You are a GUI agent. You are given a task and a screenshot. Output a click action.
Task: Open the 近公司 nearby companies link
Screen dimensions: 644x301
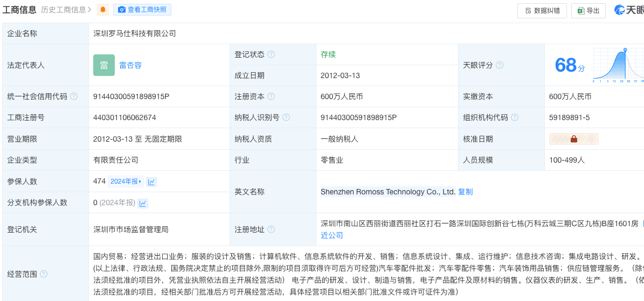(x=332, y=235)
